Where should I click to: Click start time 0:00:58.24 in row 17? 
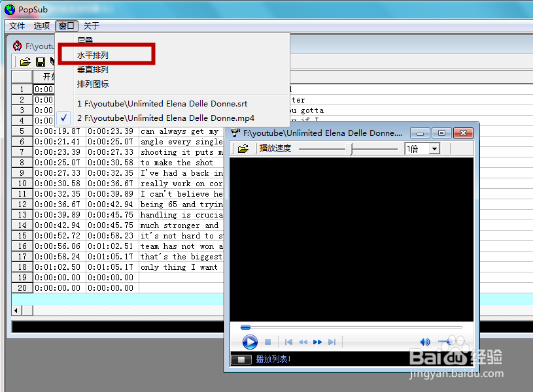(59, 257)
